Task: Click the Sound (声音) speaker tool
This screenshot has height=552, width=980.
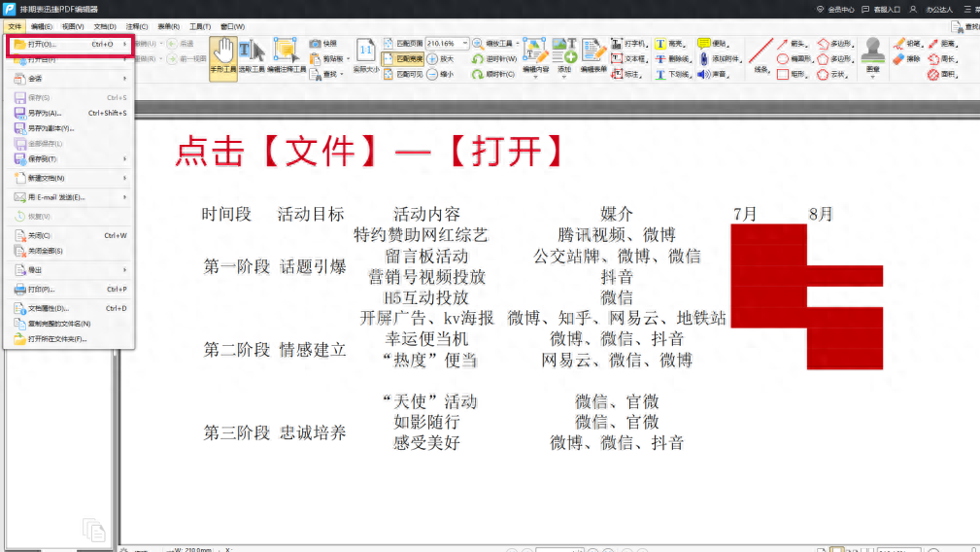Action: point(713,74)
